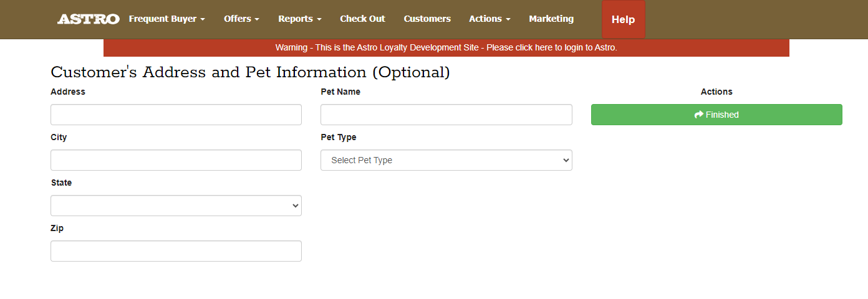Go to the Check Out page
This screenshot has width=868, height=299.
(x=362, y=19)
